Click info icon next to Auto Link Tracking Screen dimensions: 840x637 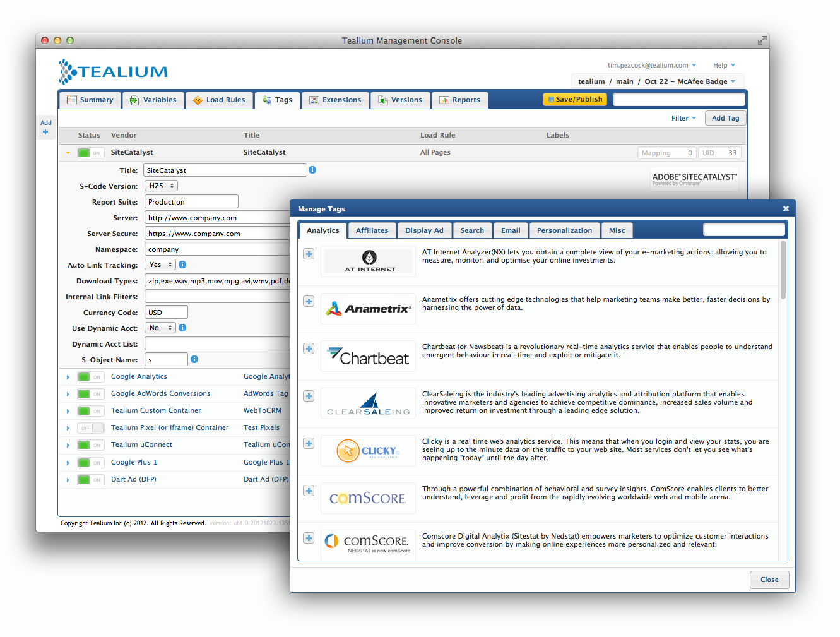[x=182, y=265]
